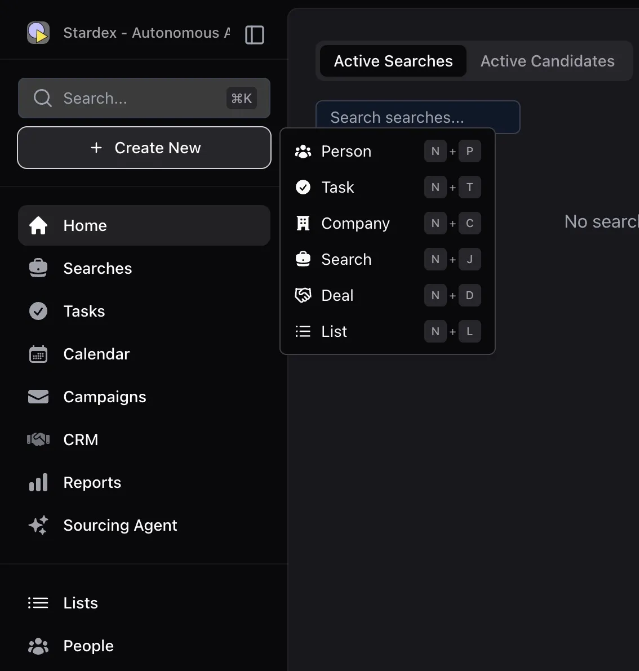Choose Person from the Create New menu
This screenshot has height=671, width=639.
388,151
